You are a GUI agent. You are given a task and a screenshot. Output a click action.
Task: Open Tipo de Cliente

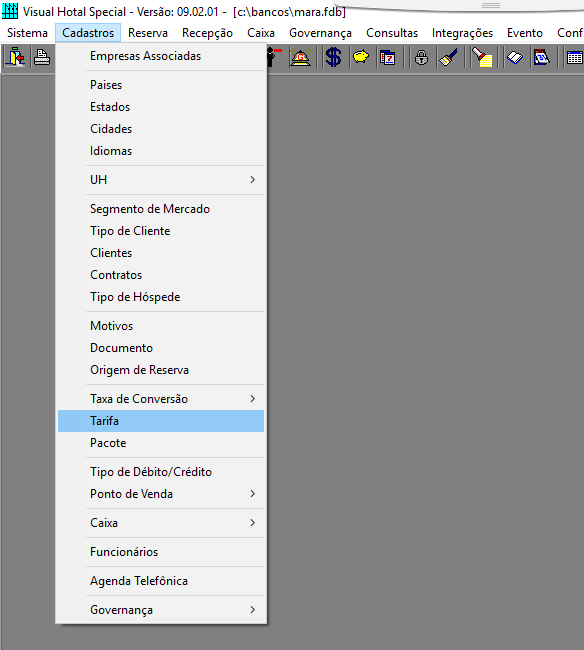tap(161, 231)
